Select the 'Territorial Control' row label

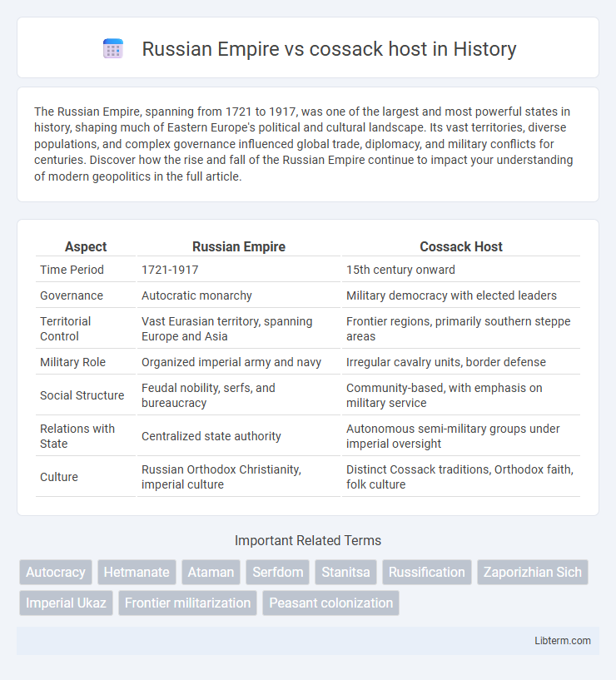click(66, 329)
